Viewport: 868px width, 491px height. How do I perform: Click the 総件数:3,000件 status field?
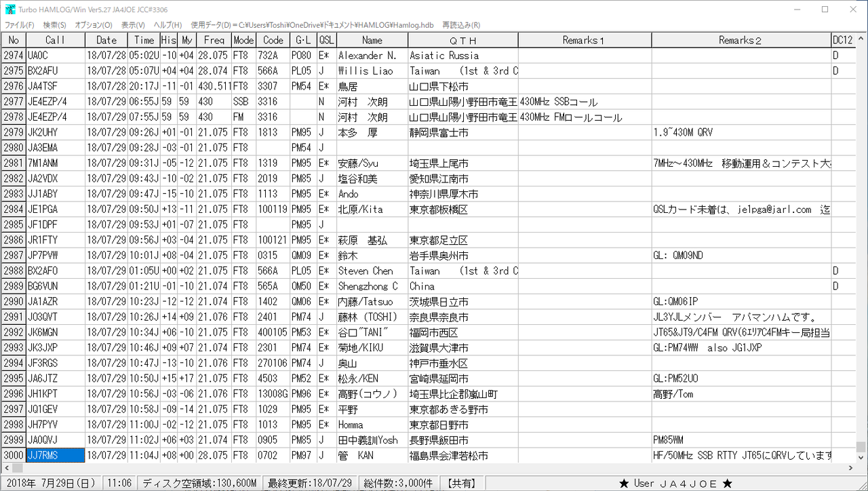pyautogui.click(x=398, y=483)
